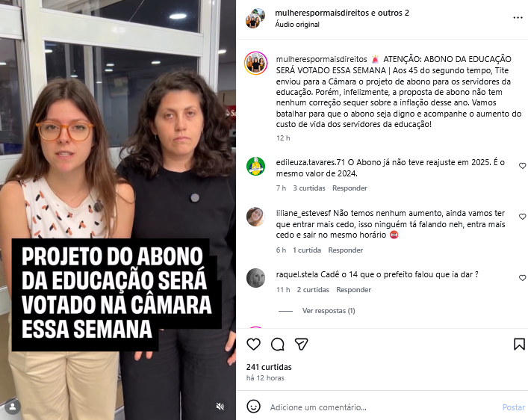This screenshot has height=420, width=528.
Task: Open the three-dot more options menu
Action: tap(518, 17)
